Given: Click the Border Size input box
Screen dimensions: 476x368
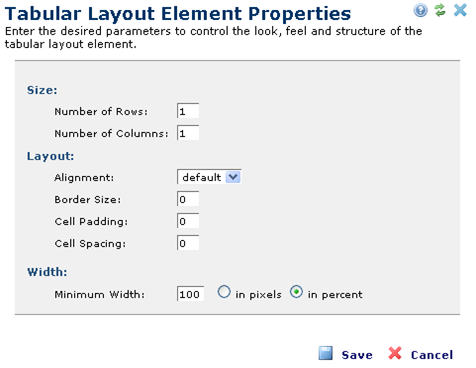Looking at the screenshot, I should tap(188, 199).
